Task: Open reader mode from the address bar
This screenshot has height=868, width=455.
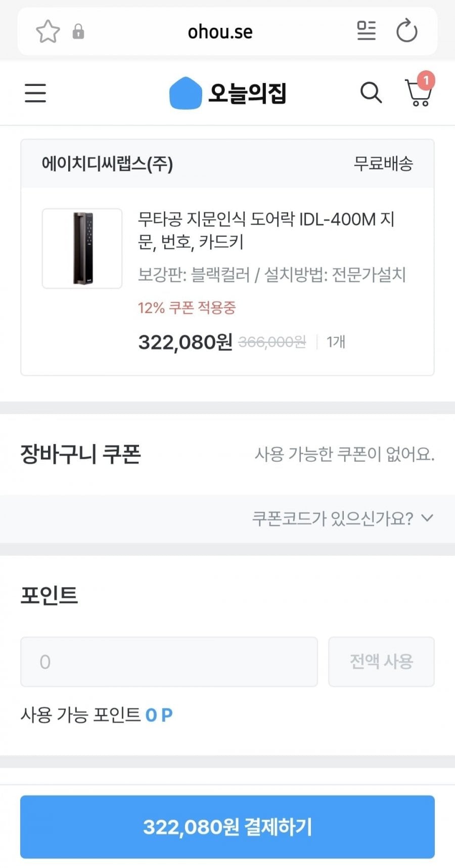Action: click(x=366, y=31)
